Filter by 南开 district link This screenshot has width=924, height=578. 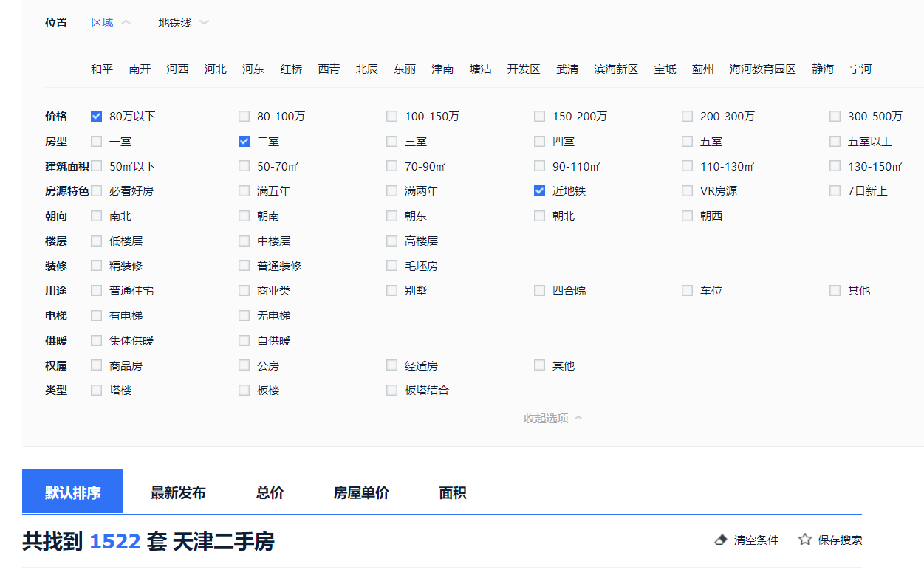point(140,69)
